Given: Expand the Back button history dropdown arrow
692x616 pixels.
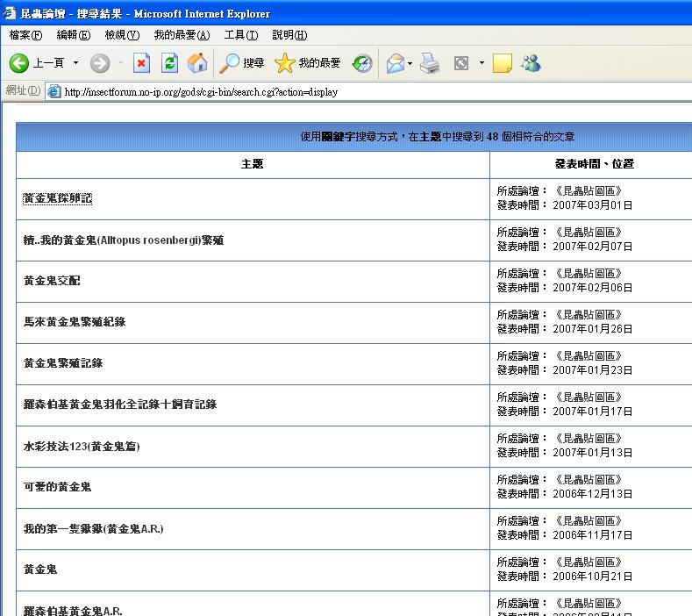Looking at the screenshot, I should (75, 63).
